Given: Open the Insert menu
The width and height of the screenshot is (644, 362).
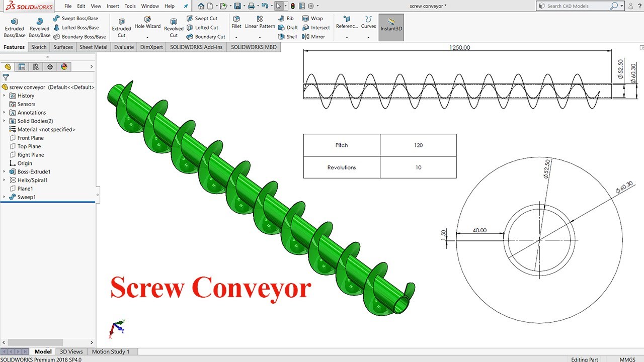Looking at the screenshot, I should pos(113,6).
